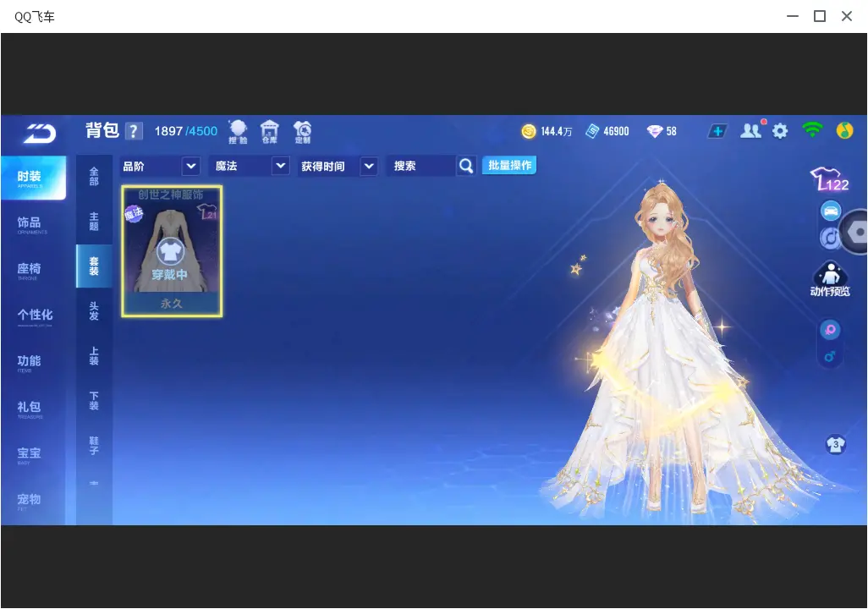Show the 主题 theme subcategory
The width and height of the screenshot is (868, 609).
coord(94,222)
